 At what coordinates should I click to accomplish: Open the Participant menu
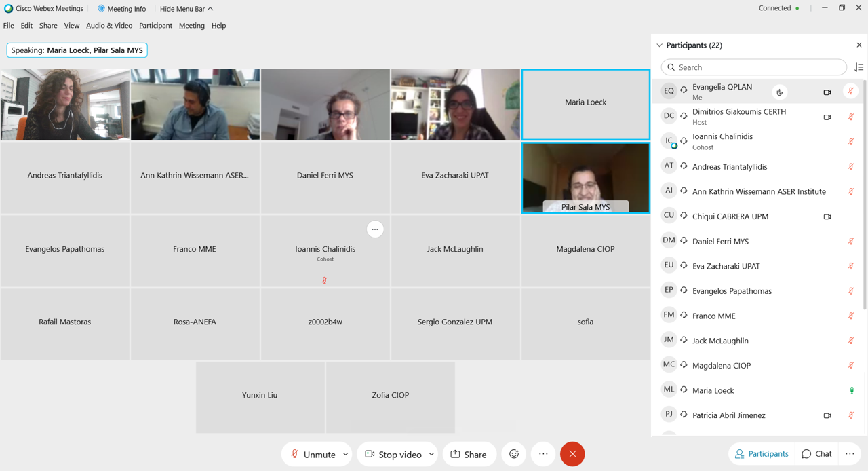coord(155,26)
